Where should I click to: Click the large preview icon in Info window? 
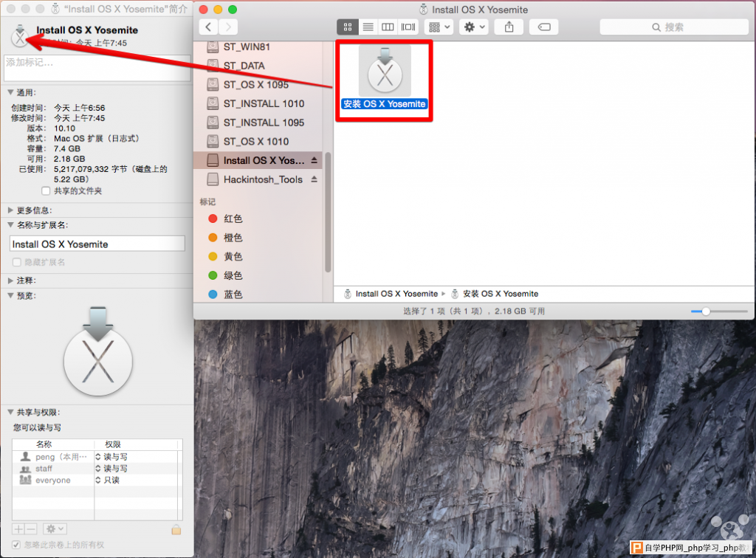click(98, 351)
